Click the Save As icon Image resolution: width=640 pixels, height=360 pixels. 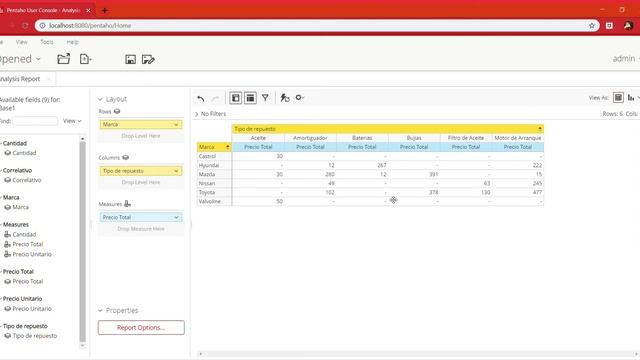coord(148,59)
